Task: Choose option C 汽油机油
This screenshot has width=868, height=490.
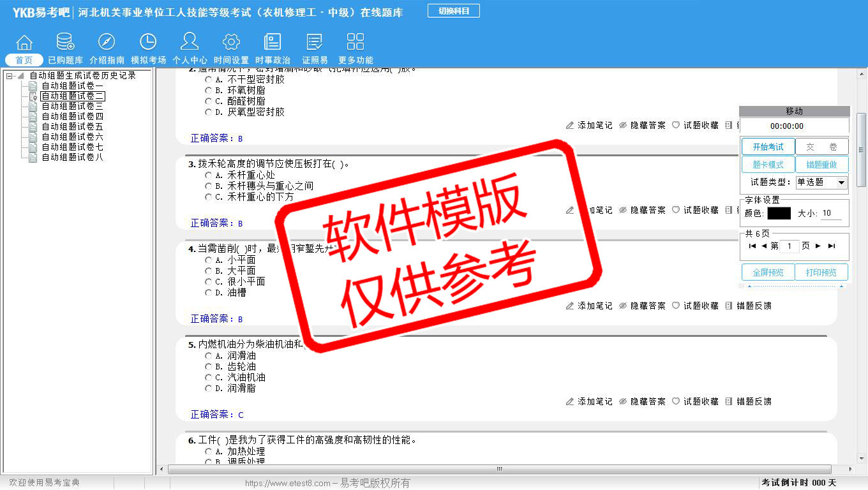Action: [x=208, y=378]
